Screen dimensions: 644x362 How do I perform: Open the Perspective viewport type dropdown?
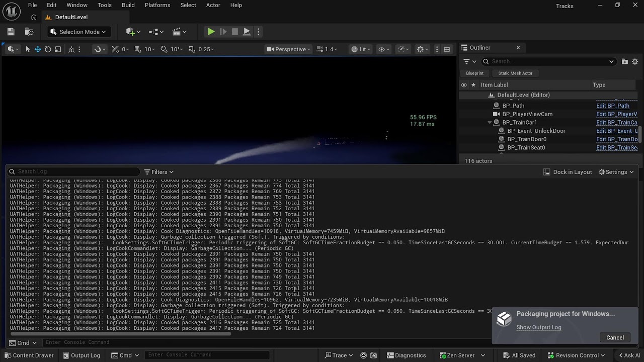(288, 49)
